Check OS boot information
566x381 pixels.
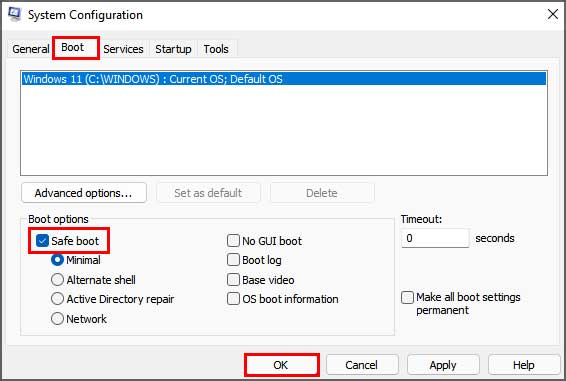tap(233, 299)
